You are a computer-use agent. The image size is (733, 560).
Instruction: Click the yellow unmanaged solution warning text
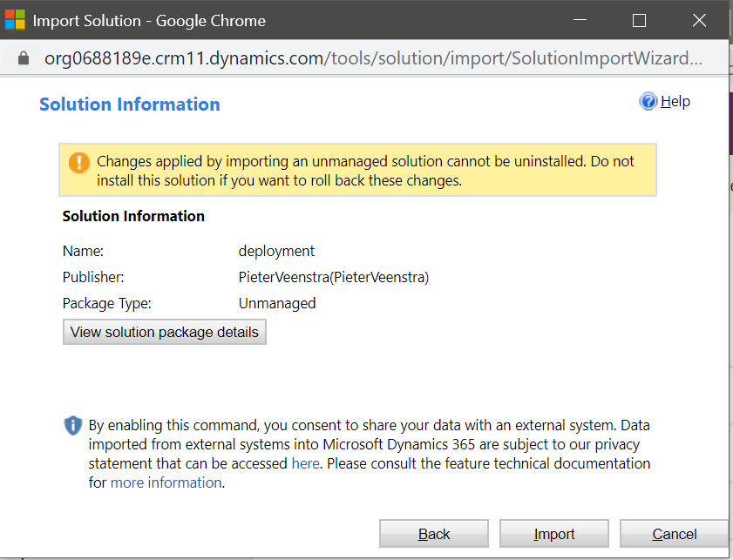(365, 171)
